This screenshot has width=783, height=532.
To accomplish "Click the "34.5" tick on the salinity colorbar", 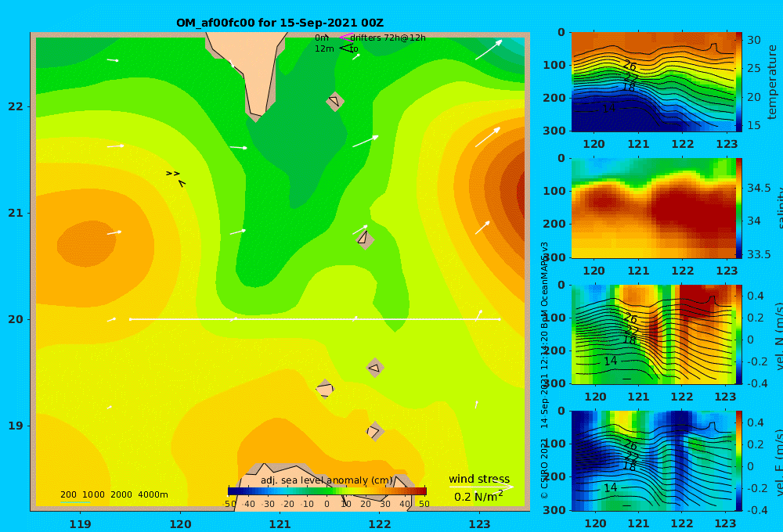I will click(759, 188).
